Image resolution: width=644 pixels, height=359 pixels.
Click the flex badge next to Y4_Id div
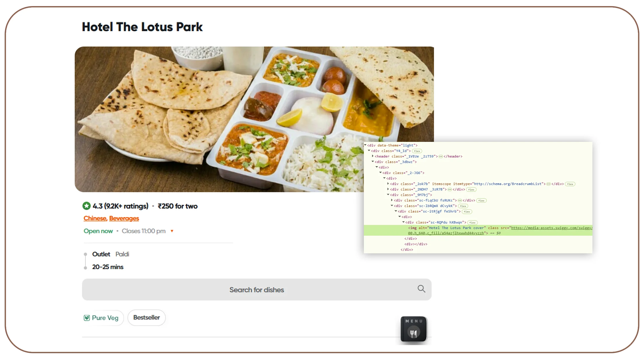tap(417, 151)
